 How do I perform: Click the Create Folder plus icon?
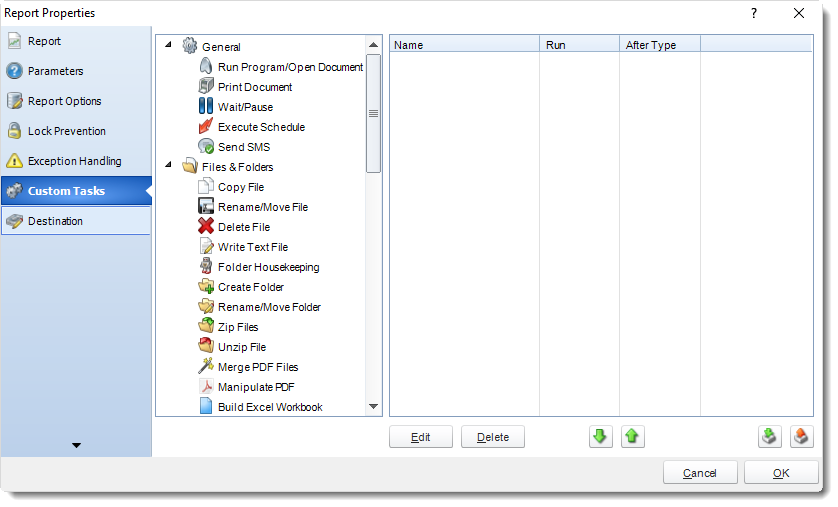[206, 286]
